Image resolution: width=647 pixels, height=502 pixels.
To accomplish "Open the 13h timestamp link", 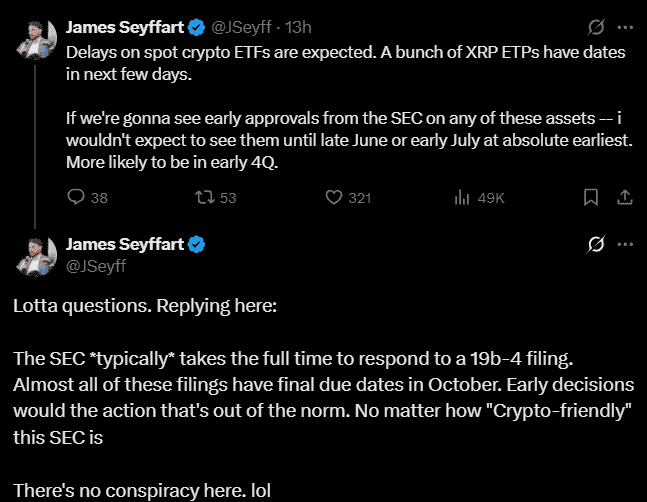I will (299, 27).
